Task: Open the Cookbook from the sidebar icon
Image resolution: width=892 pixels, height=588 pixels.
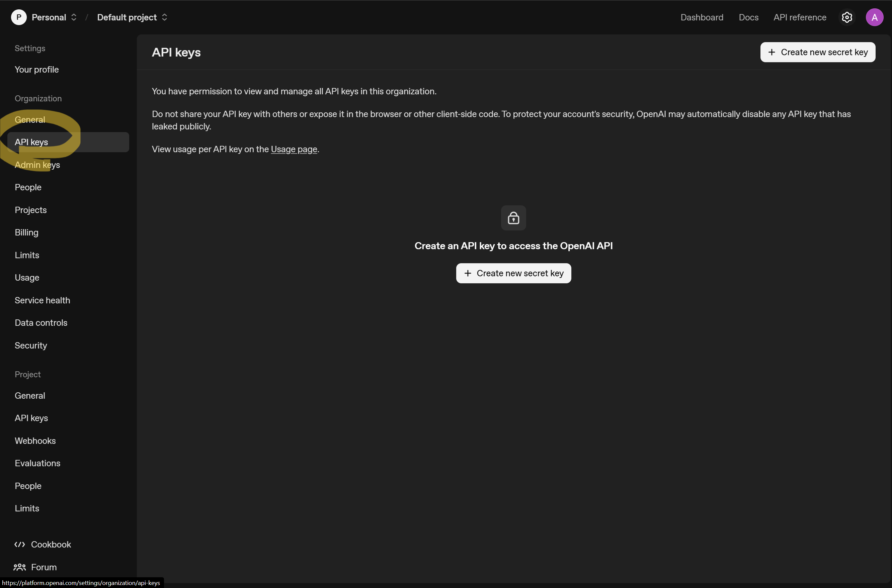Action: point(20,545)
